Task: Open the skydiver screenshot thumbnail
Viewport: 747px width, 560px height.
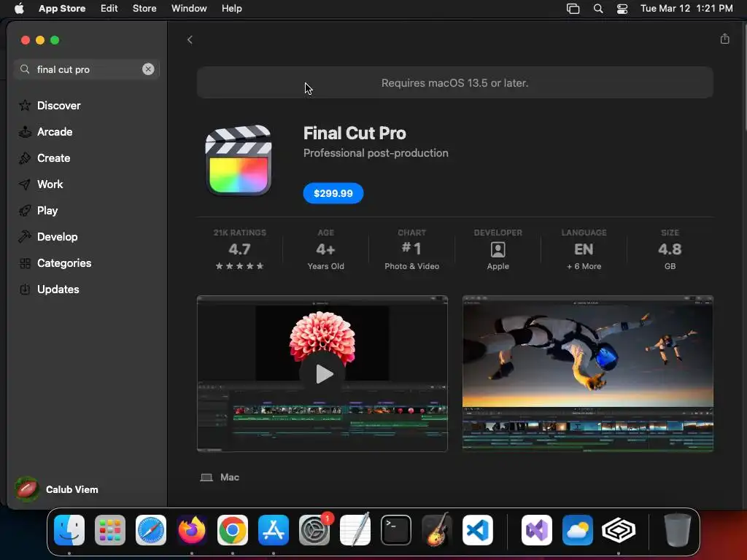Action: point(587,374)
